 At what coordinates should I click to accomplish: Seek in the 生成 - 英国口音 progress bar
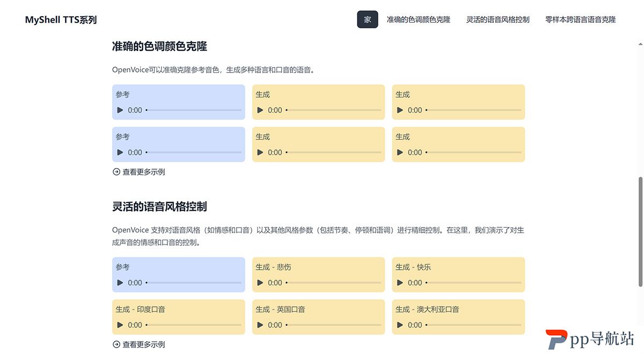click(x=333, y=325)
